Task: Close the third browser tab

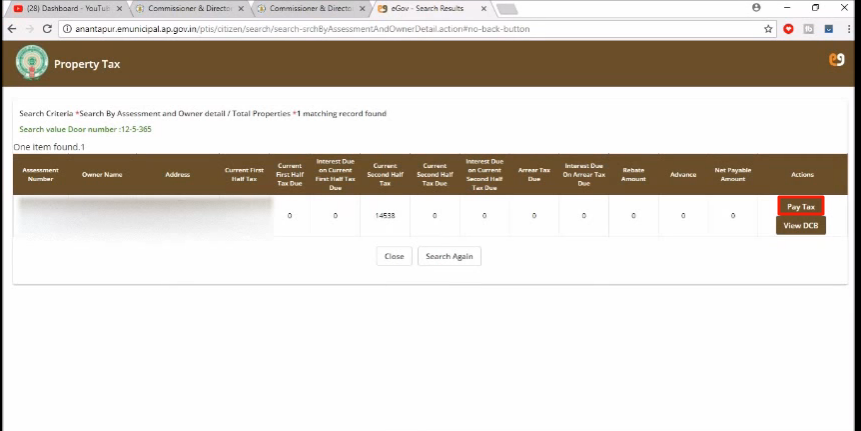Action: pyautogui.click(x=362, y=9)
